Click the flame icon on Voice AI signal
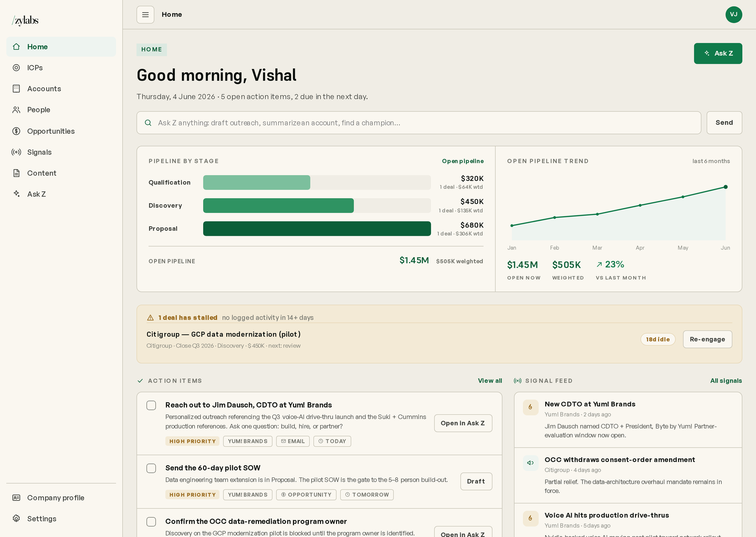 [531, 519]
